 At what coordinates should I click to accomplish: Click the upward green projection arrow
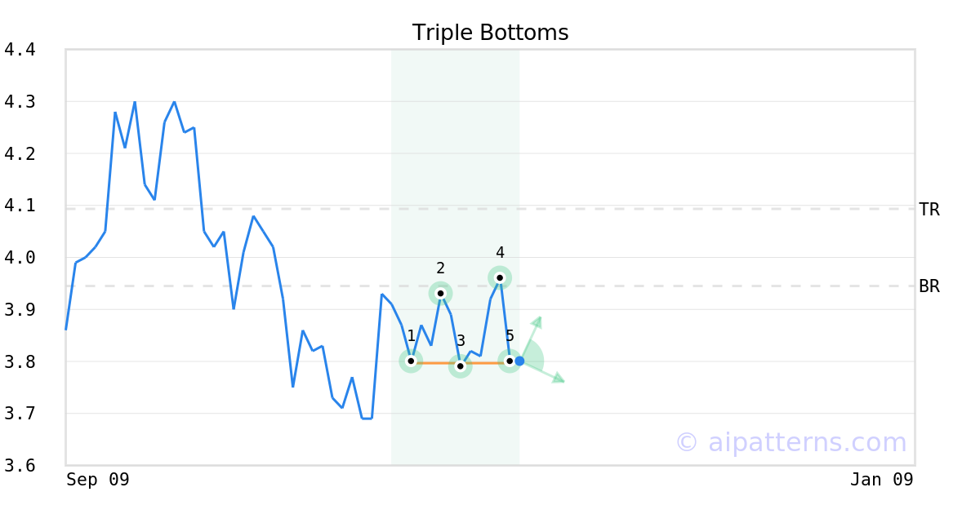point(535,325)
